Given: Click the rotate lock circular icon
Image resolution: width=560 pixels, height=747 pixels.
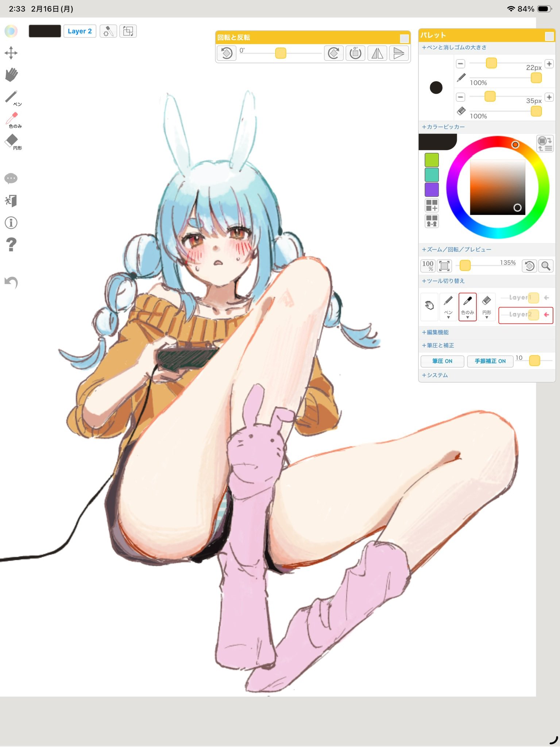Looking at the screenshot, I should pos(355,53).
